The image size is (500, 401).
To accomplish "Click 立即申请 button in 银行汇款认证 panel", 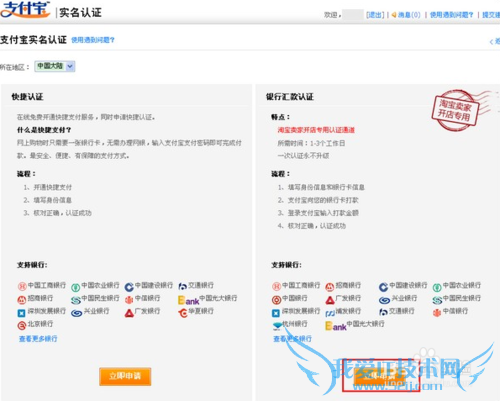I will click(x=380, y=376).
